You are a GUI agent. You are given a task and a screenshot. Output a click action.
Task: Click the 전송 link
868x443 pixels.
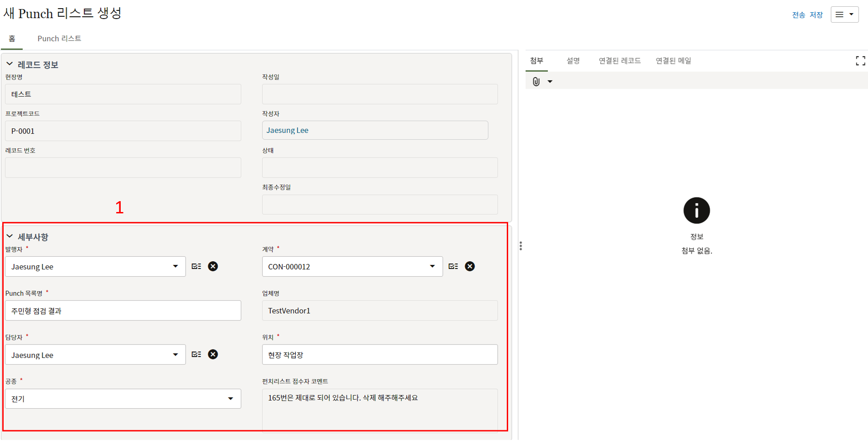[x=798, y=15]
